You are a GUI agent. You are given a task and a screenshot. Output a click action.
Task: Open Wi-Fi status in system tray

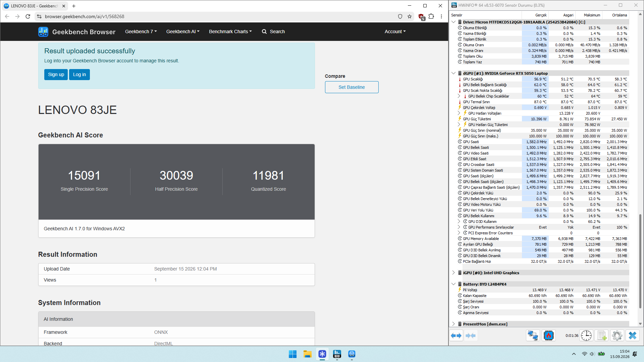584,354
